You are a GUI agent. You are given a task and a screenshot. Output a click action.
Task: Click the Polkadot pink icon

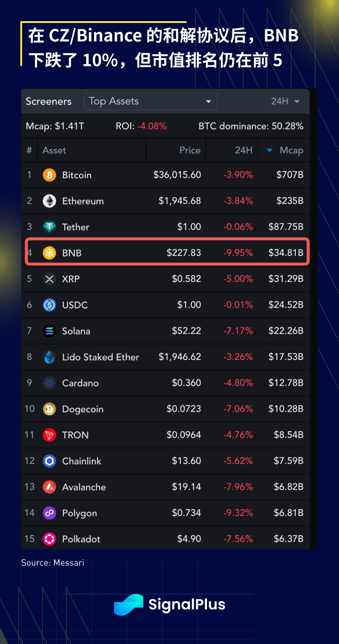49,539
